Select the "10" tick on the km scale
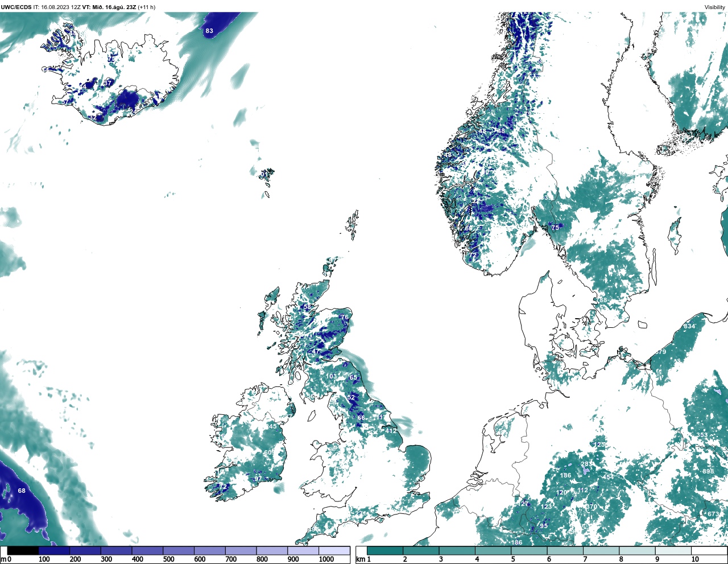Screen dimensions: 728x564 click(695, 559)
